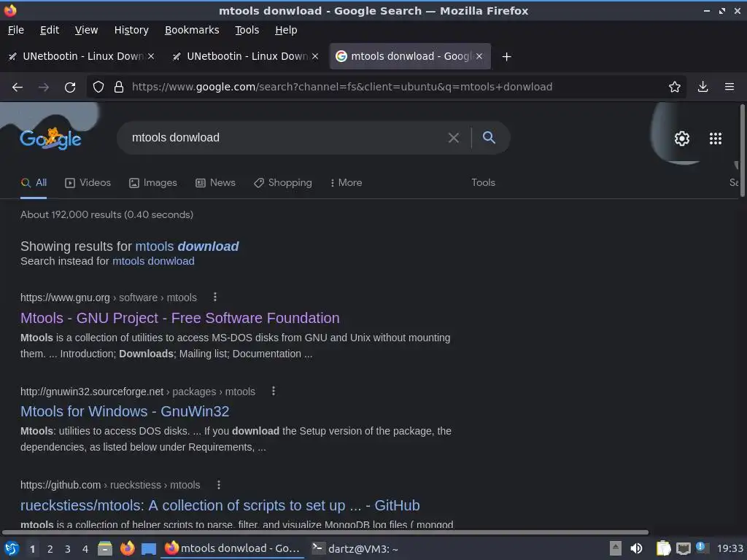Open the removable media tray icon
This screenshot has height=560, width=747.
pos(616,548)
